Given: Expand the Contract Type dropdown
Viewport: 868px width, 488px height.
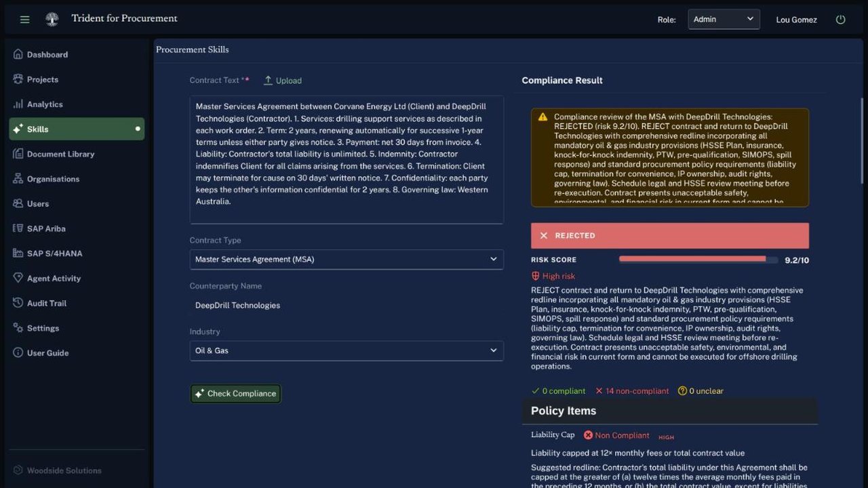Looking at the screenshot, I should 347,260.
